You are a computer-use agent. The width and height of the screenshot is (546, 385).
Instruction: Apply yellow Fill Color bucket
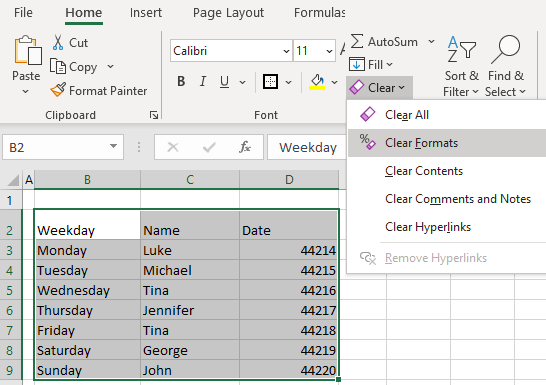[317, 82]
